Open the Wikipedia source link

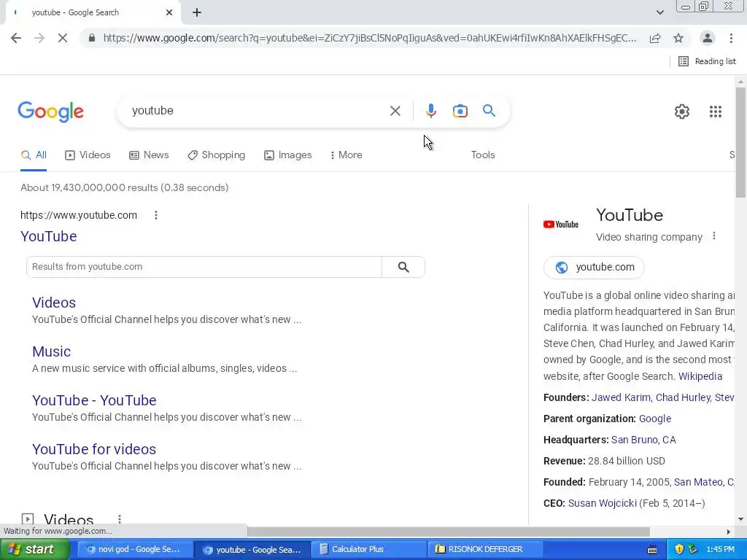[x=700, y=376]
